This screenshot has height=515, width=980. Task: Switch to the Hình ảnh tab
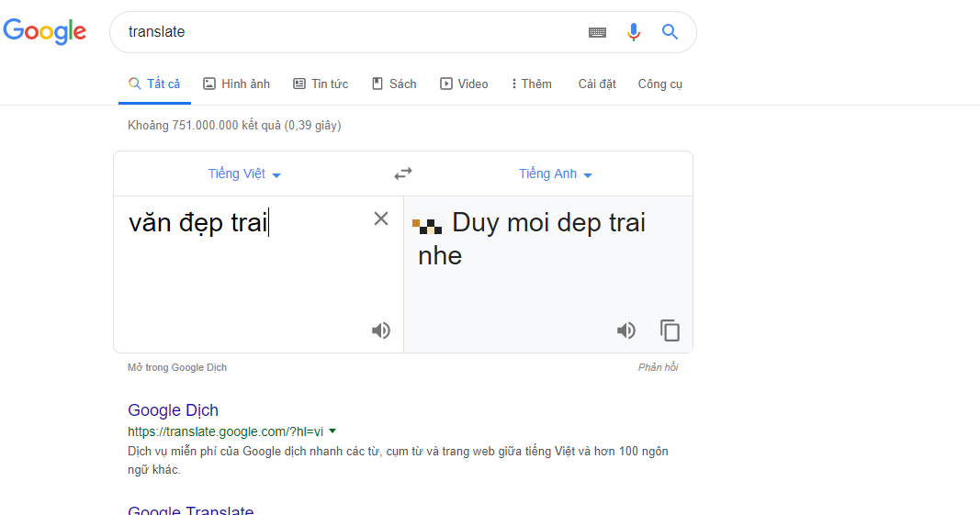[x=236, y=84]
